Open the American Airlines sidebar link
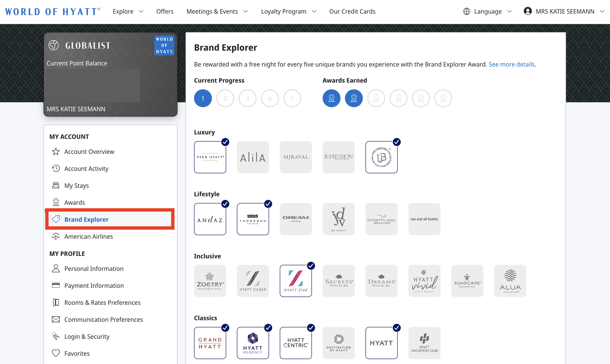The image size is (610, 364). pyautogui.click(x=82, y=236)
